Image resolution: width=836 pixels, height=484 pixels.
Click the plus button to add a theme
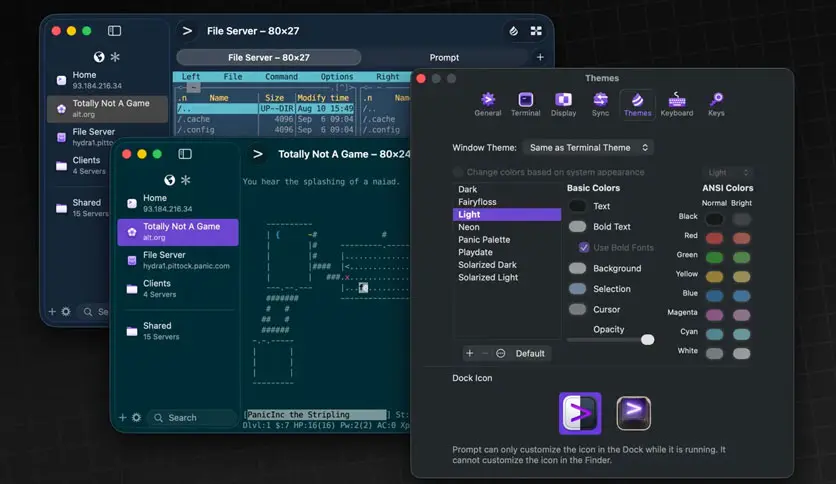(x=470, y=353)
